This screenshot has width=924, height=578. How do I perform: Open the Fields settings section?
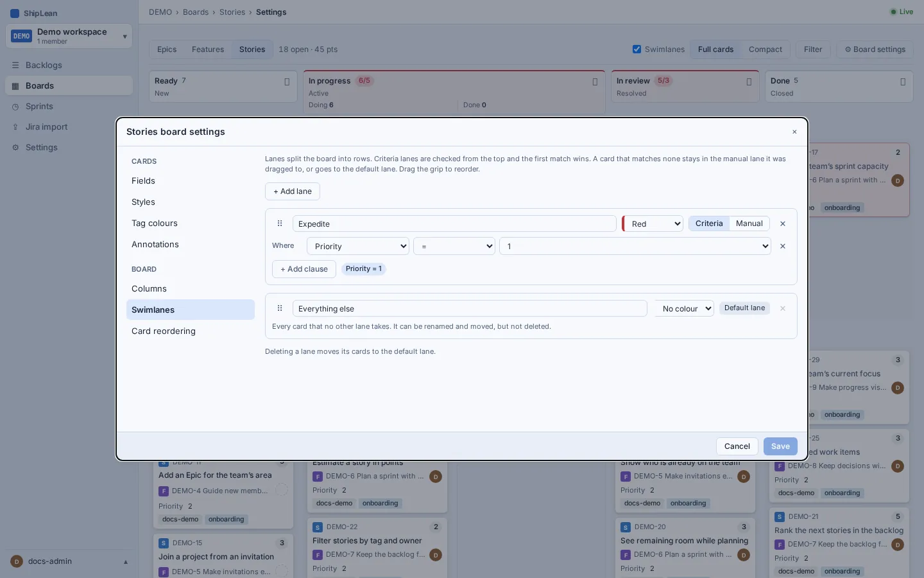[x=191, y=181]
